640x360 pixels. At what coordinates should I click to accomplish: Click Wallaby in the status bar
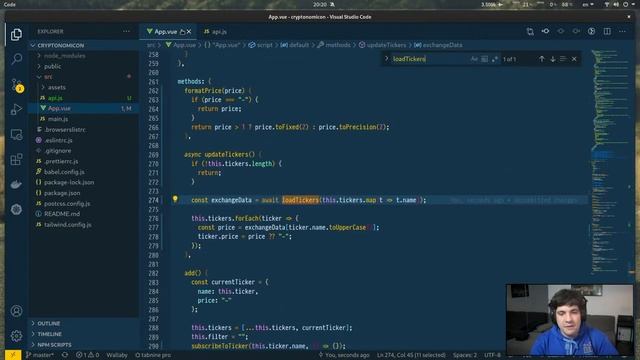click(x=117, y=355)
